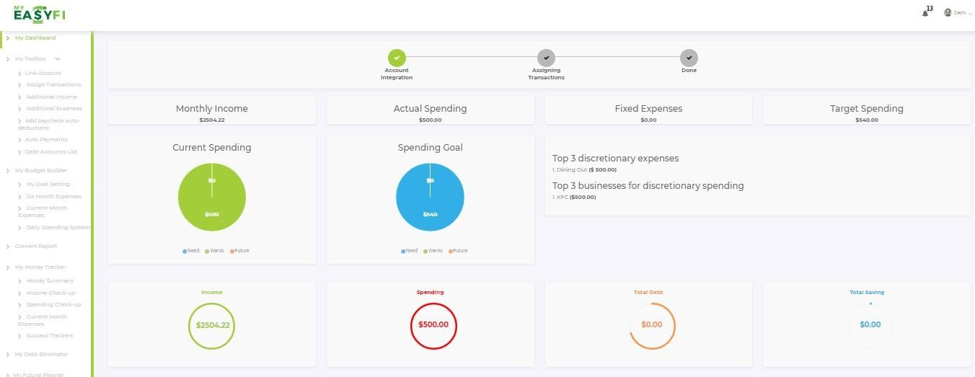
Task: Click the Total Debt orange gauge
Action: pos(652,325)
